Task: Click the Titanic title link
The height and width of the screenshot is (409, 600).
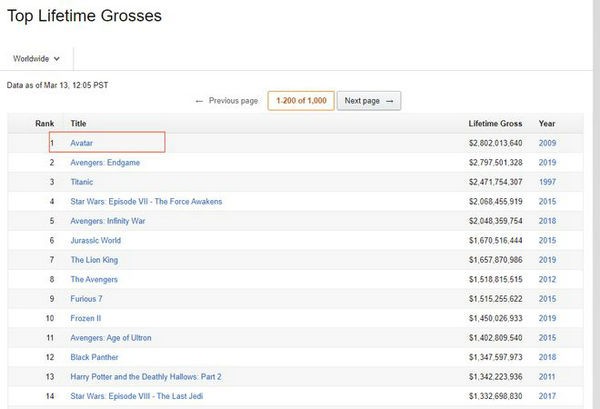Action: click(83, 182)
